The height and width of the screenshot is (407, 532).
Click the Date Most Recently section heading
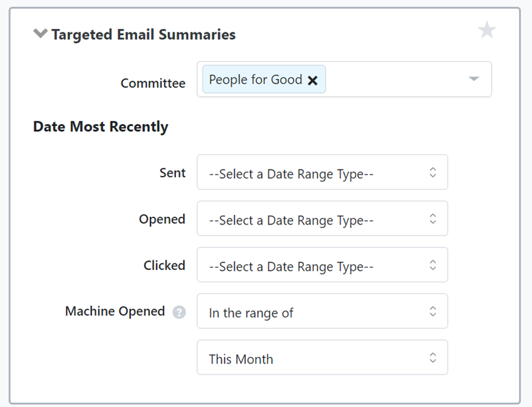click(x=101, y=127)
